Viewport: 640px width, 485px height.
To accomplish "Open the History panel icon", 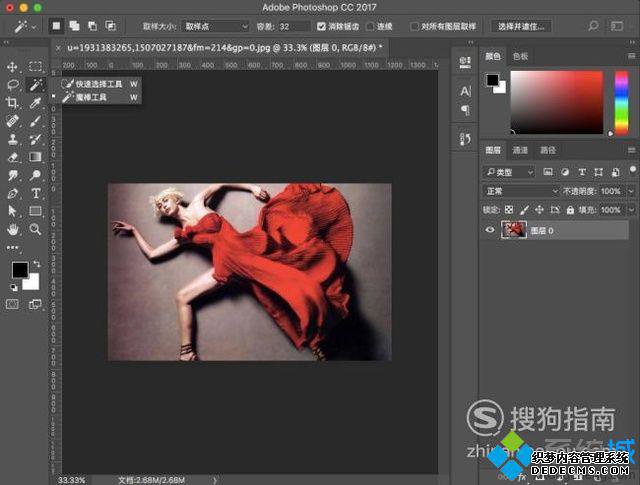I will click(465, 139).
